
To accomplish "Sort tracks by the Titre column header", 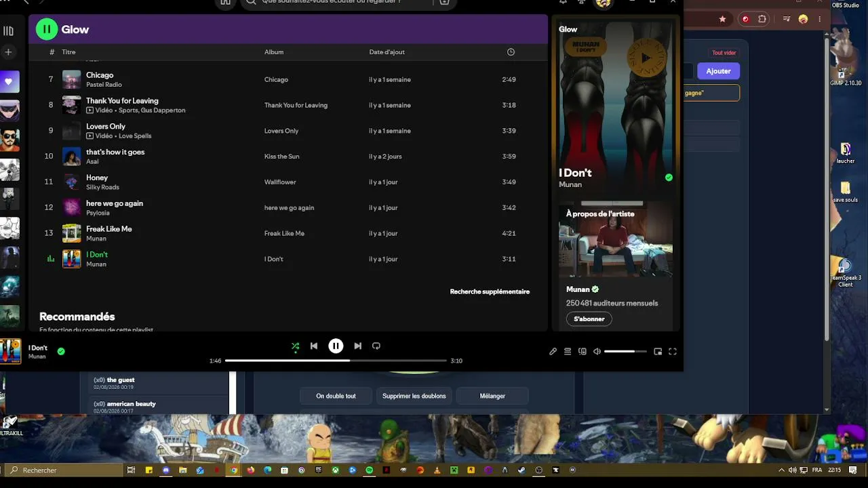I will [x=68, y=52].
